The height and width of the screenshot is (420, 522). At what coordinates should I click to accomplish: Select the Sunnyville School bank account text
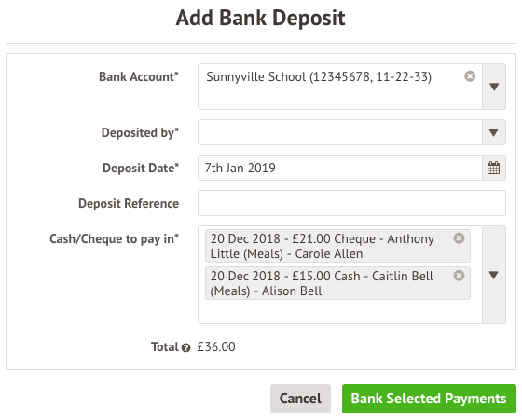point(319,76)
